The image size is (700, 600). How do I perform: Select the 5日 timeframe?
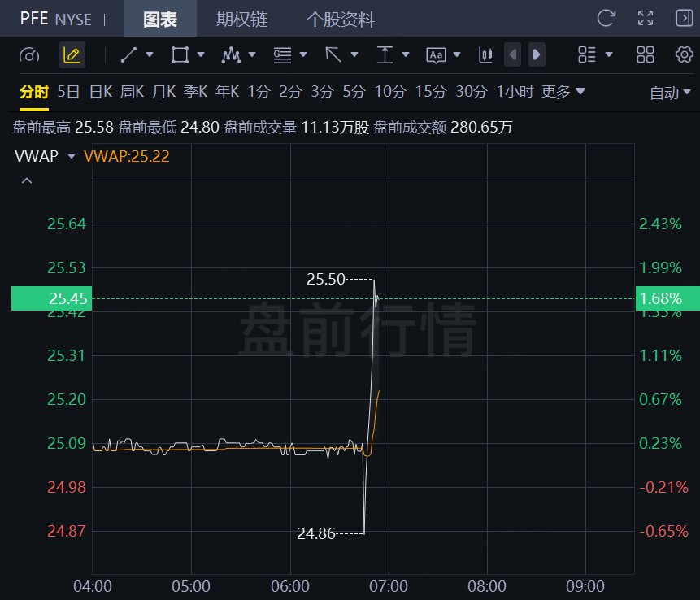click(x=68, y=92)
